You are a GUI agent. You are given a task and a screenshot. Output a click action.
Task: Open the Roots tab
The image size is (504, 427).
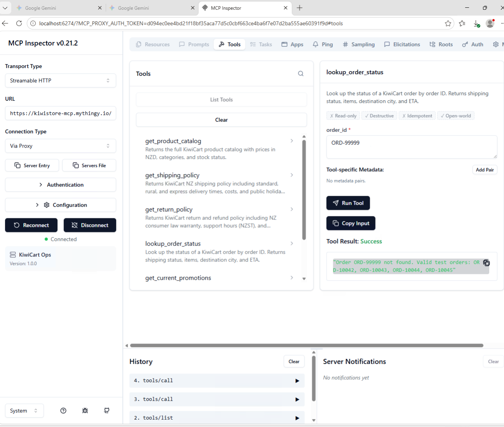(441, 44)
